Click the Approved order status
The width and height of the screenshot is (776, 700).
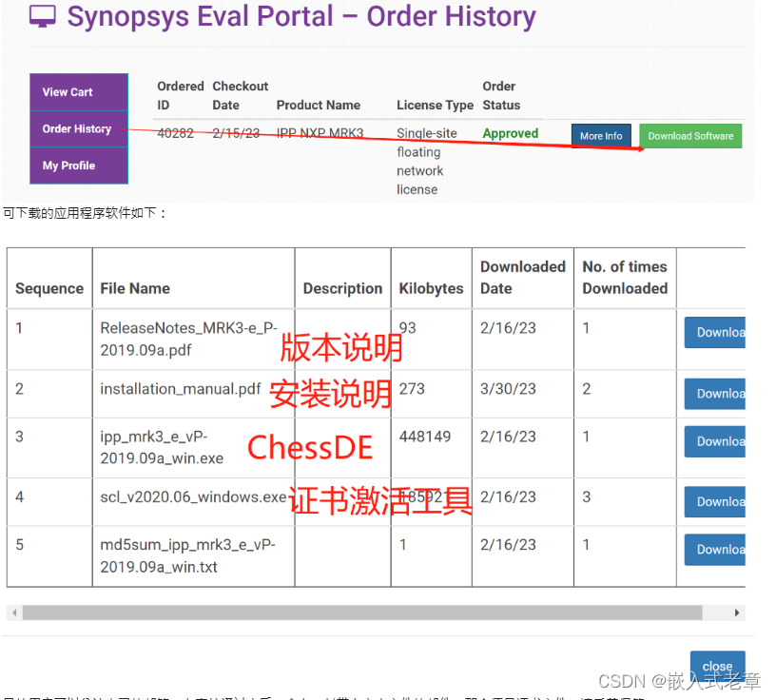click(x=511, y=133)
